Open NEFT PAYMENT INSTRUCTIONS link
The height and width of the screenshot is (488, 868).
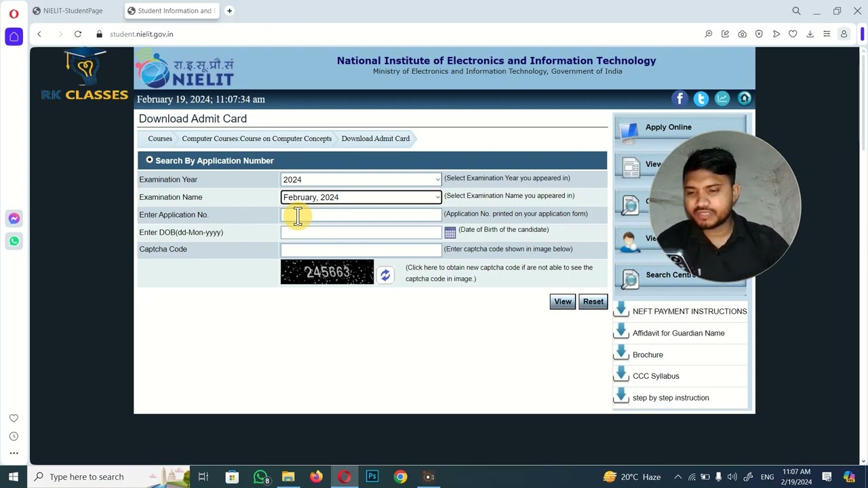[x=690, y=311]
